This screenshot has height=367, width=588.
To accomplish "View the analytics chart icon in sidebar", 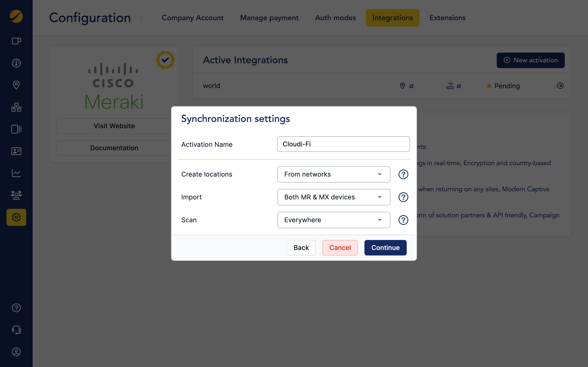I will pos(16,173).
